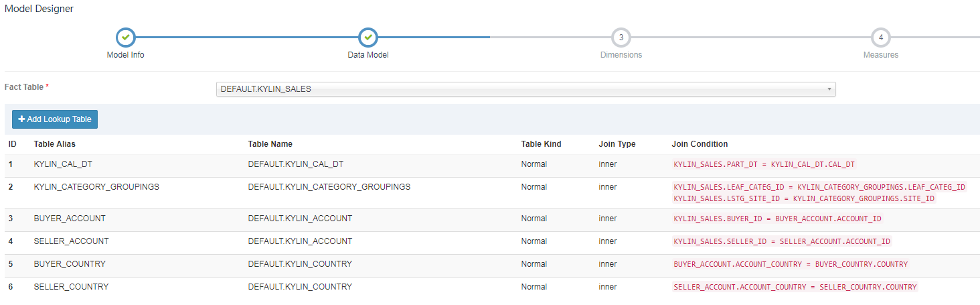Click the SELLER_ID join condition code
This screenshot has width=980, height=305.
pos(782,241)
